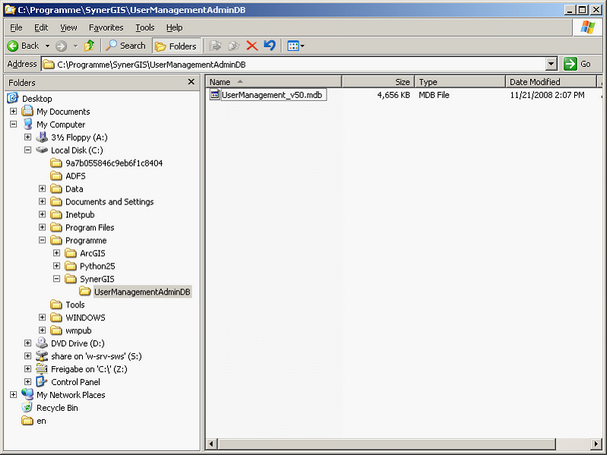This screenshot has height=455, width=607.
Task: Select the en folder icon
Action: tap(27, 421)
